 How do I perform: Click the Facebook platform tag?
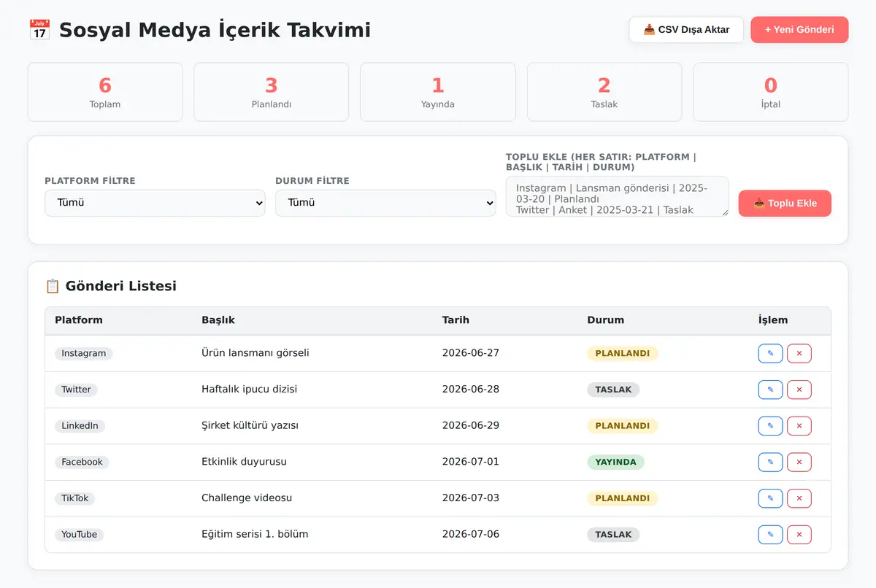82,462
